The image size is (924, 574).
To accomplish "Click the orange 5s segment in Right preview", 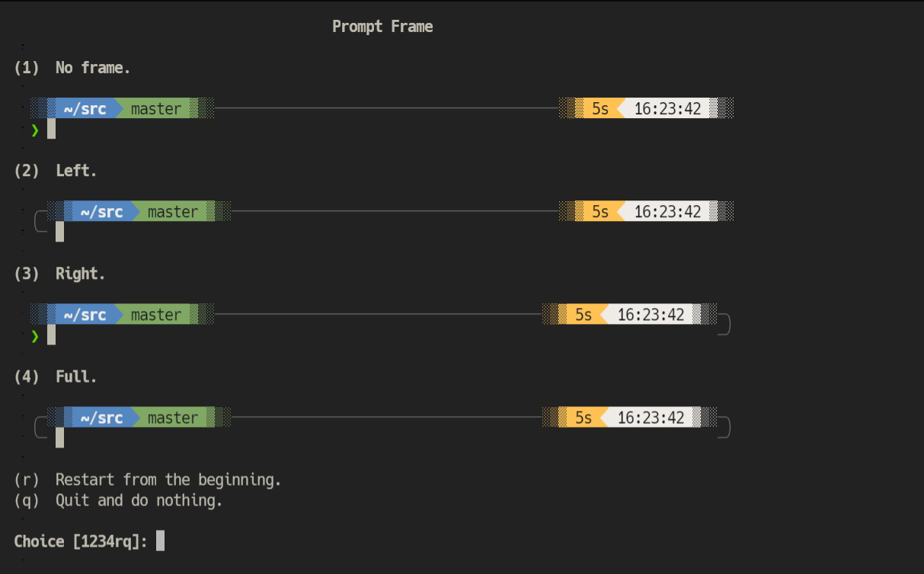I will pyautogui.click(x=583, y=314).
